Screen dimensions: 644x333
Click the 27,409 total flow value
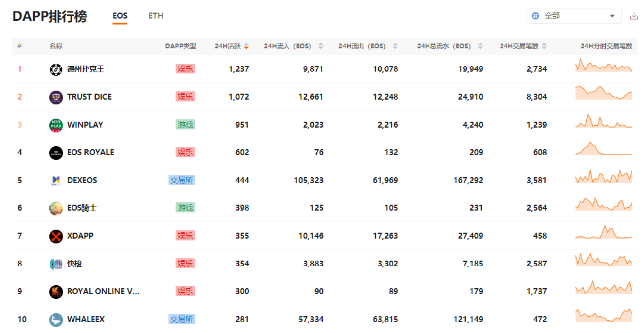(x=471, y=236)
